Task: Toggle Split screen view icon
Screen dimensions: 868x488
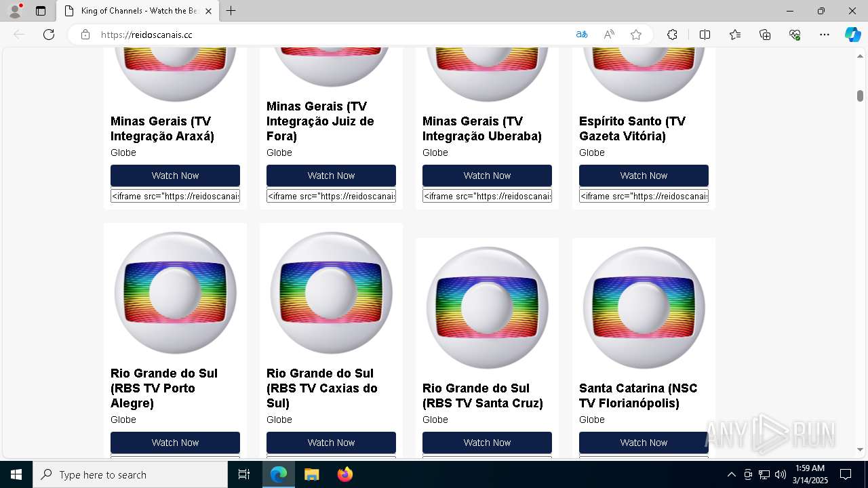Action: pos(705,35)
